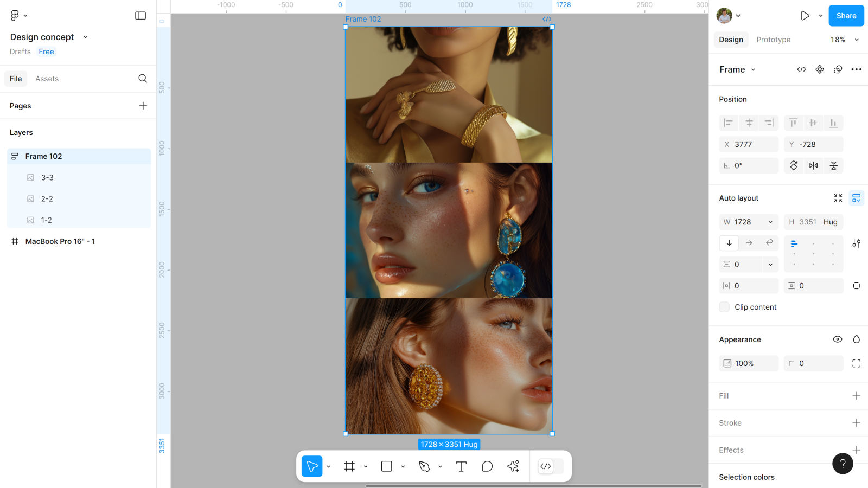Expand the Design concept file menu
Screen dimensions: 868x488
pos(85,37)
